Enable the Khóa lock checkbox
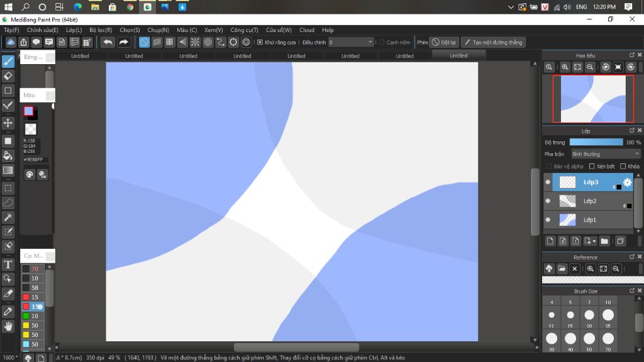The image size is (644, 362). click(623, 166)
